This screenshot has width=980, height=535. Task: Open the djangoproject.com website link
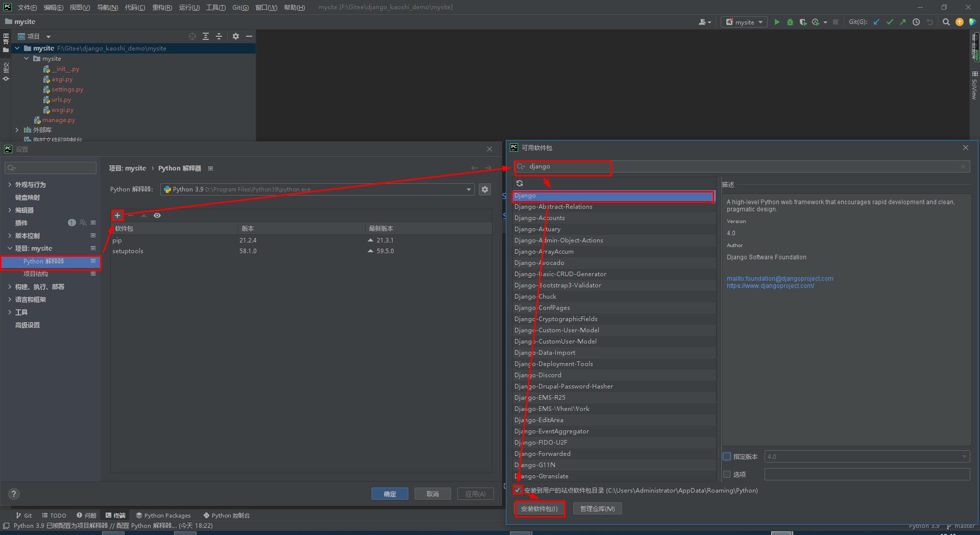[x=771, y=286]
